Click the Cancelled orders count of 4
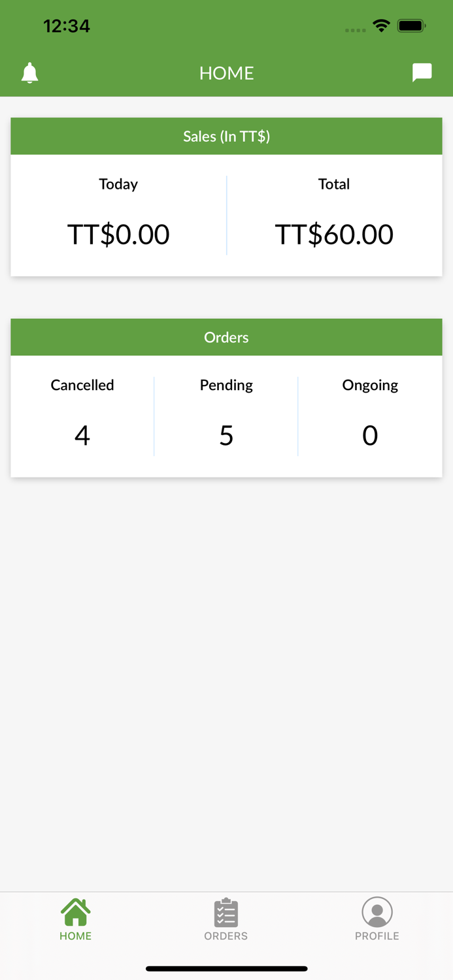This screenshot has height=980, width=453. click(x=82, y=434)
